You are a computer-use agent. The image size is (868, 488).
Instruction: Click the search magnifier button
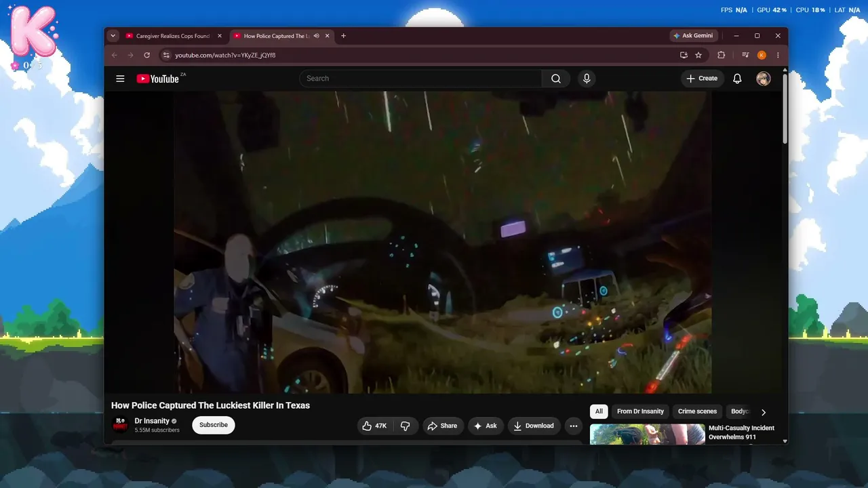click(x=556, y=79)
